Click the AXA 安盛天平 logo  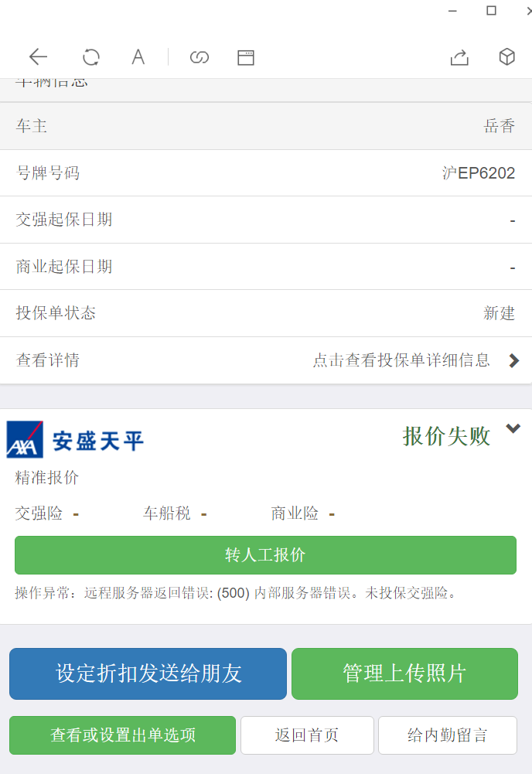pyautogui.click(x=75, y=440)
